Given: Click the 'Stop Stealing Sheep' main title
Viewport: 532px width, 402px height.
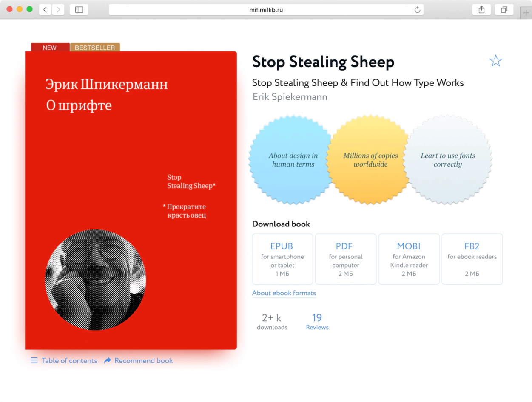Looking at the screenshot, I should (x=323, y=62).
